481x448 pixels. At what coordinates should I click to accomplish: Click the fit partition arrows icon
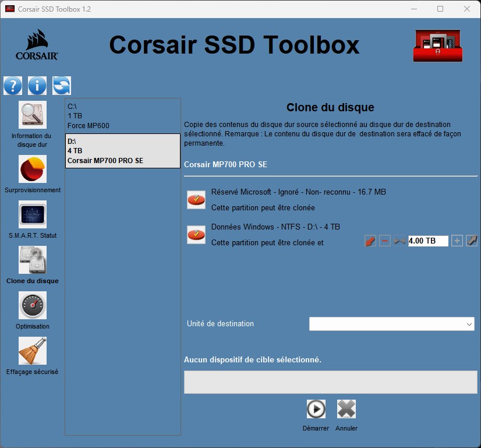399,241
